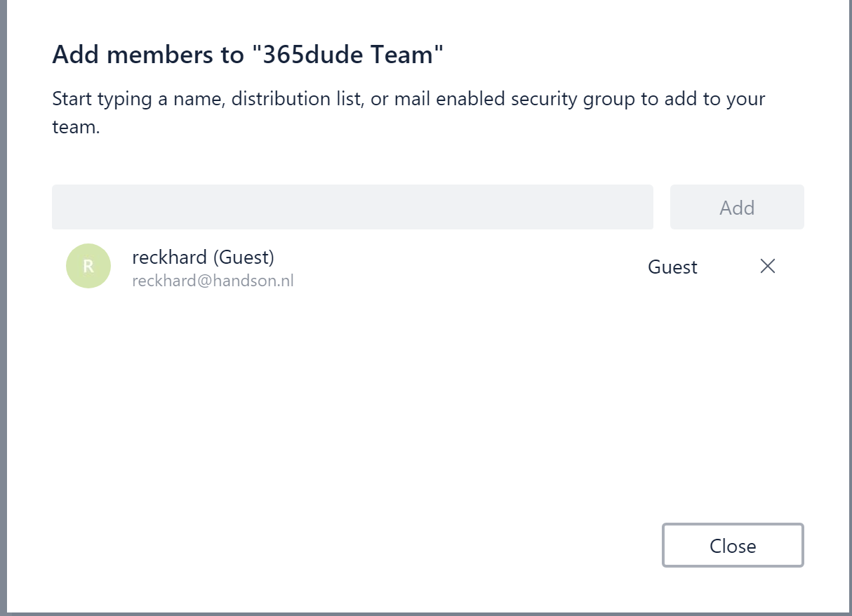Close the Add members dialog

coord(733,545)
